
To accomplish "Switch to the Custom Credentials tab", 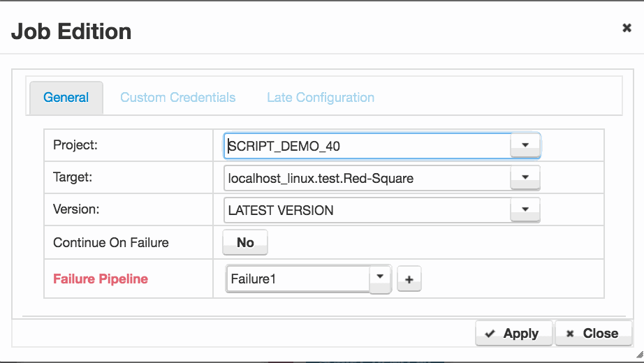I will (178, 97).
